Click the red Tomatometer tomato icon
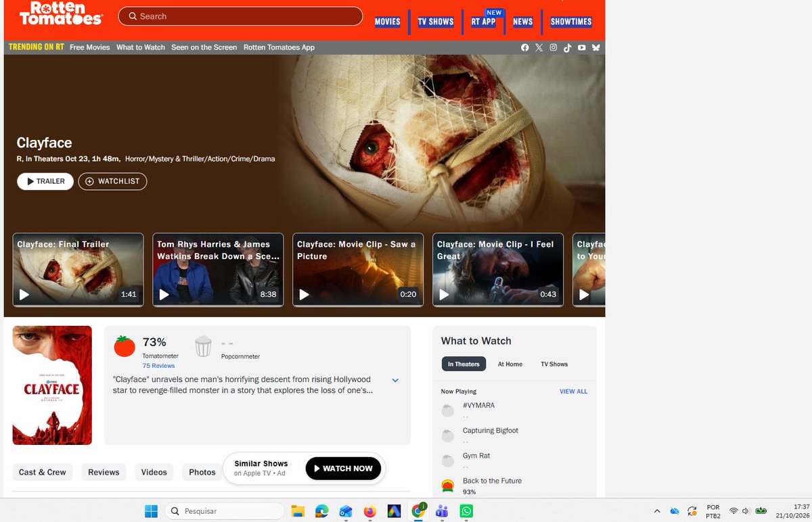 [x=125, y=346]
